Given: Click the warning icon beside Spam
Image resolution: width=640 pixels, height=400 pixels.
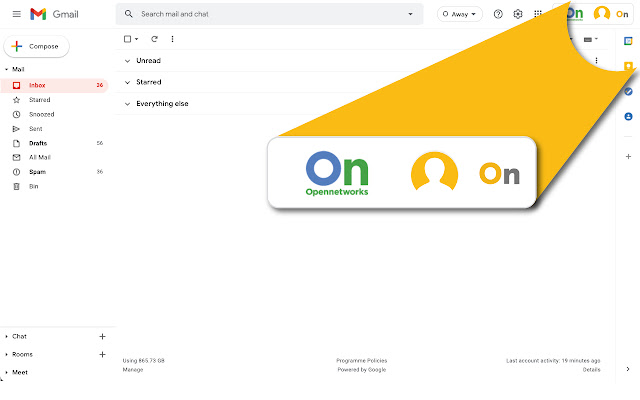Looking at the screenshot, I should pos(16,172).
